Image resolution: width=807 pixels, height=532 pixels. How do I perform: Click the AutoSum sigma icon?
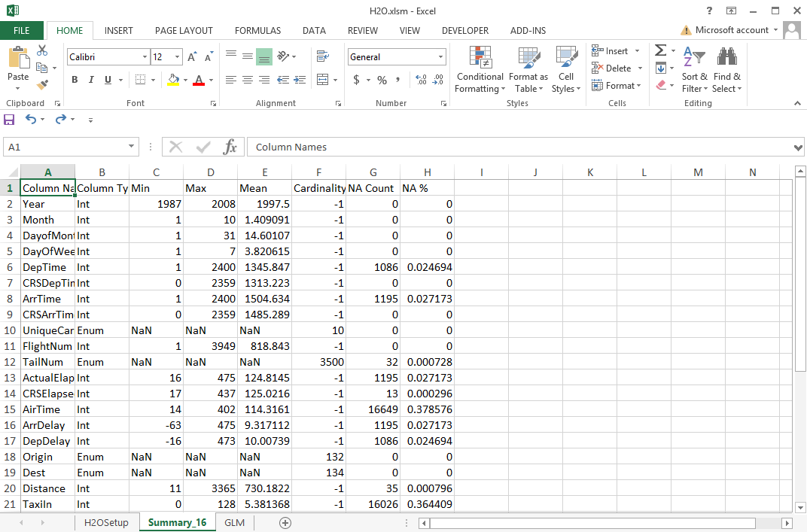pyautogui.click(x=660, y=50)
